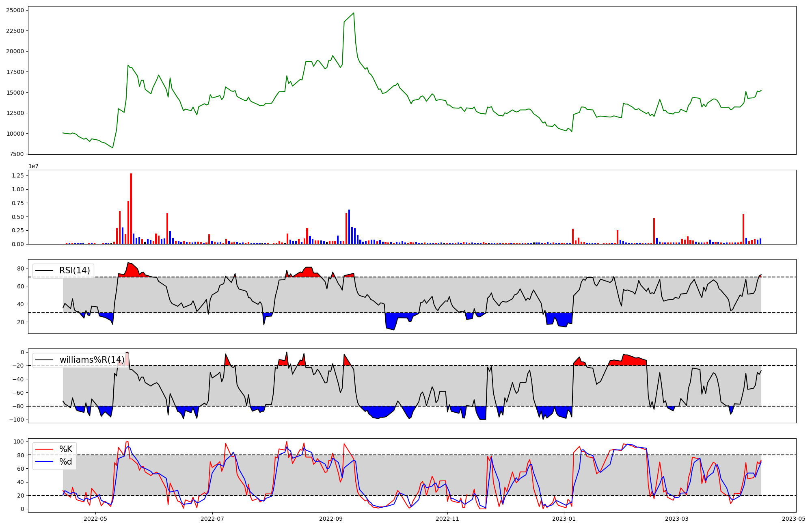Click the 1e7 volume scale label
812x528 pixels.
[33, 166]
